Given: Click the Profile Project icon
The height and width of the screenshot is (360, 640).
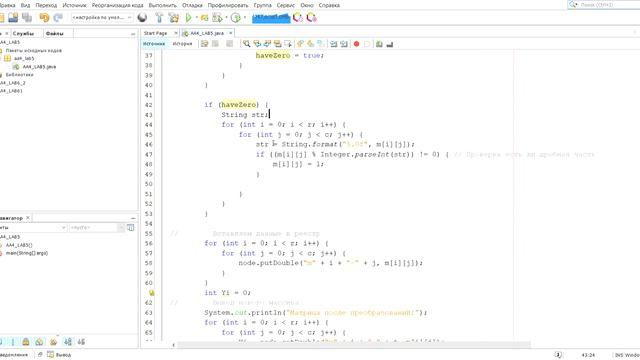Looking at the screenshot, I should [236, 18].
